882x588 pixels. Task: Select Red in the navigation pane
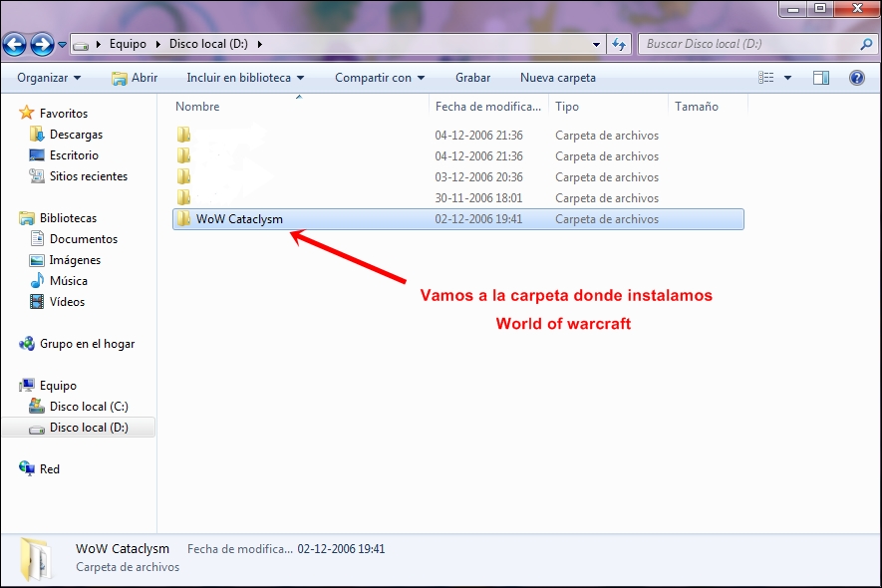point(50,469)
